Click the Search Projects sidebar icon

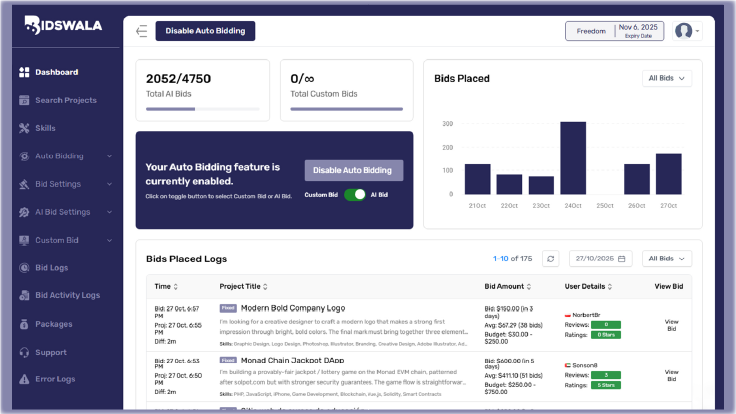23,100
